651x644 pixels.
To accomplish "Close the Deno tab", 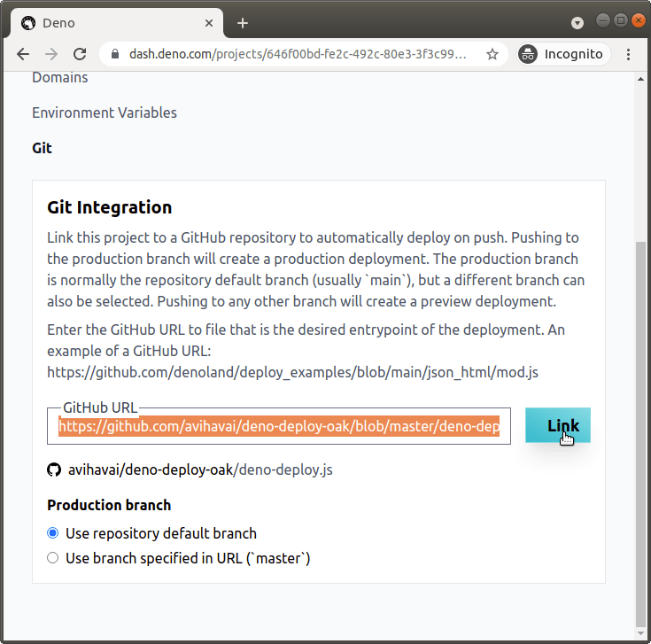I will pyautogui.click(x=209, y=23).
